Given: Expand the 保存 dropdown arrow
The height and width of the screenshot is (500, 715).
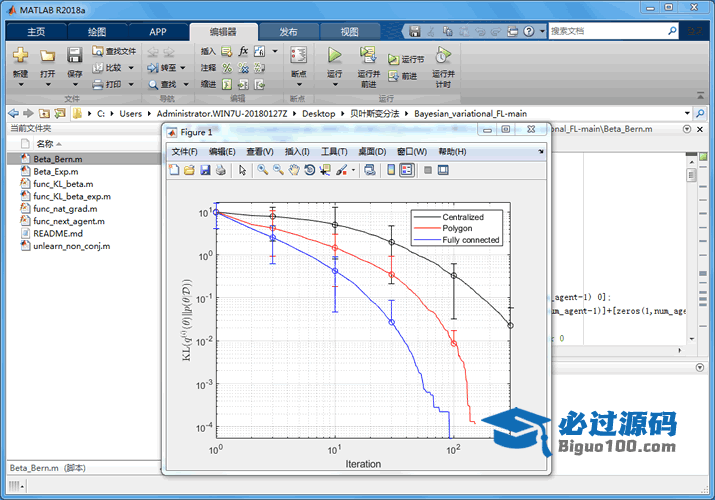Looking at the screenshot, I should click(x=75, y=84).
